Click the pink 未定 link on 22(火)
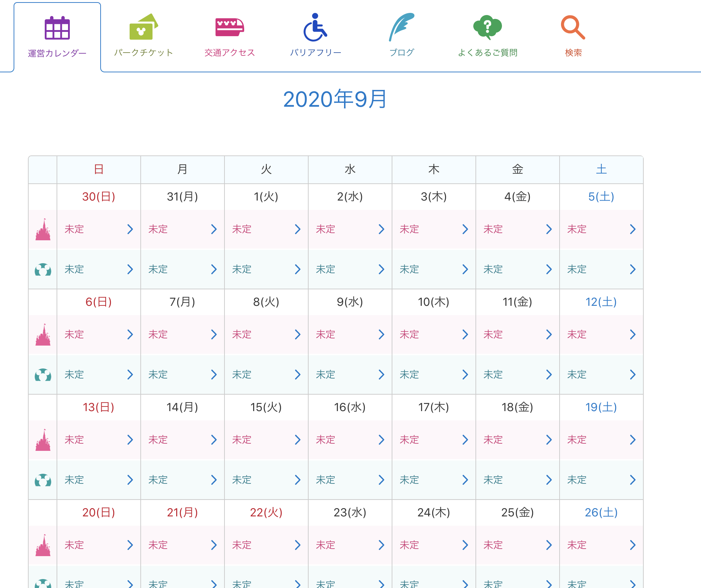Viewport: 701px width, 588px height. click(242, 545)
